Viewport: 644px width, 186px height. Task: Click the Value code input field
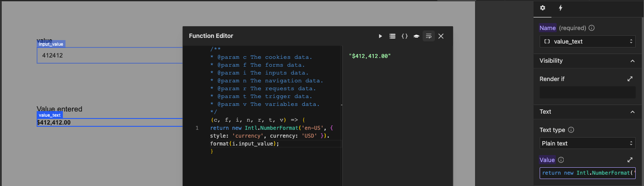[588, 173]
